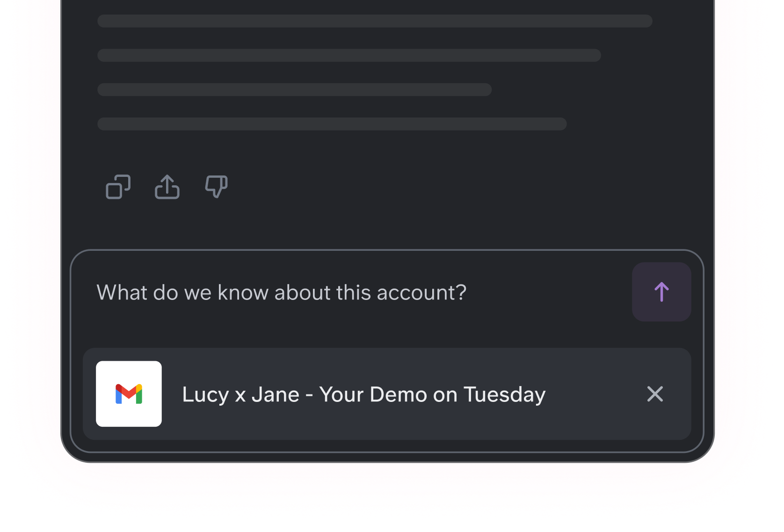Remove the attached email with the X
Screen dimensions: 784x532
(655, 394)
